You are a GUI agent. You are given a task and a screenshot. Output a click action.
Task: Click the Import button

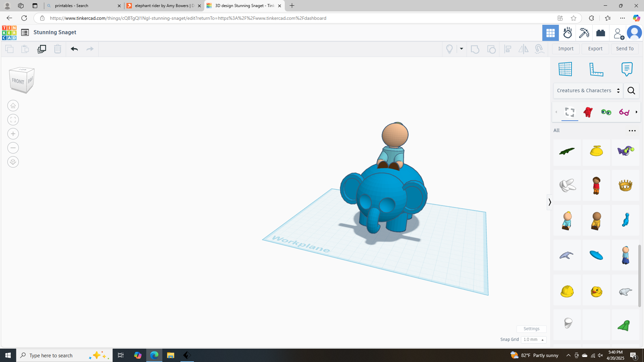pos(566,49)
